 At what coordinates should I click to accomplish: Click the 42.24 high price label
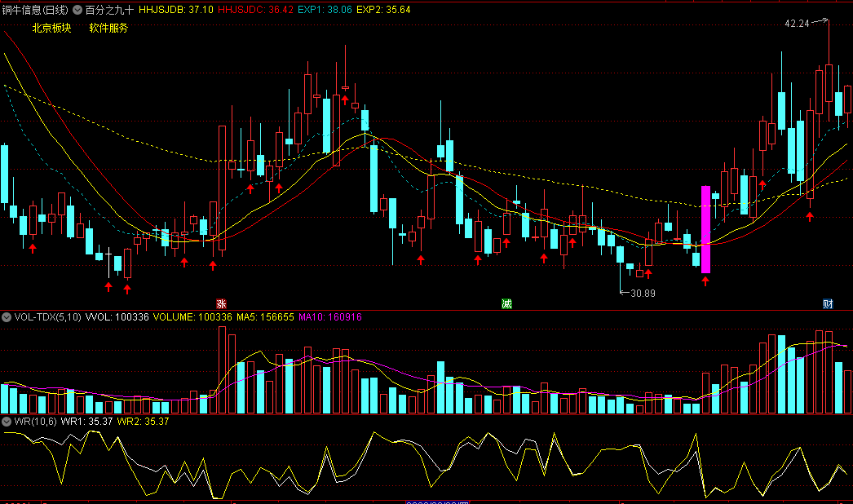[x=797, y=24]
